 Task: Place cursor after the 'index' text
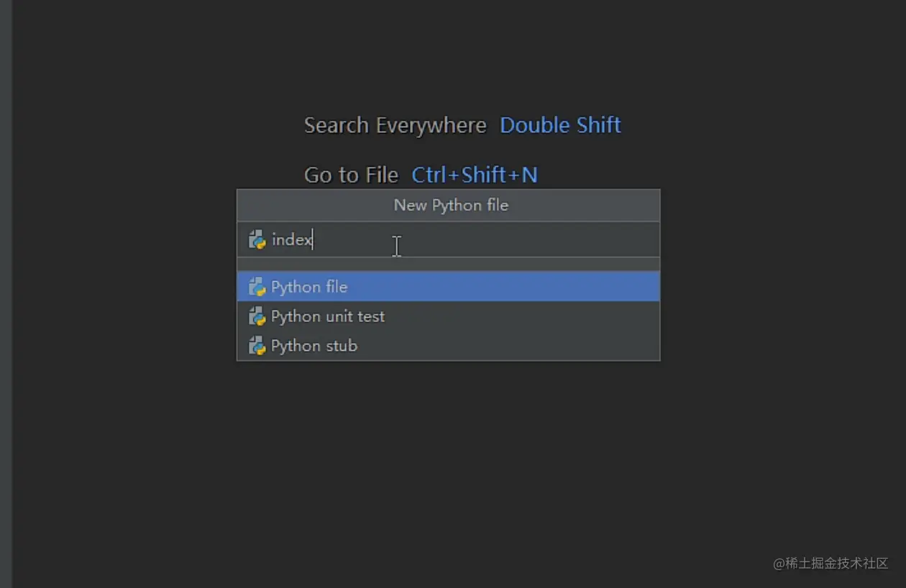(313, 240)
